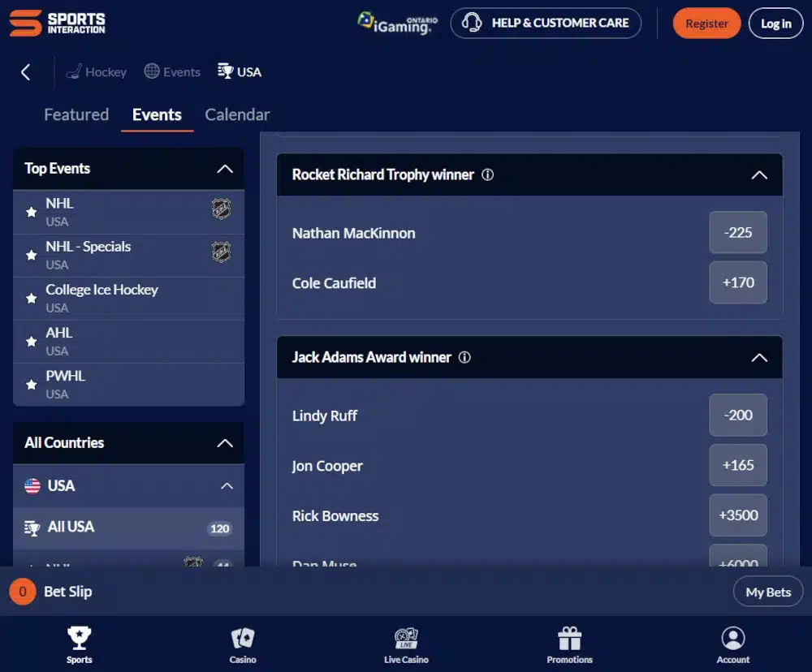Open NHL - Specials in Top Events

(128, 255)
